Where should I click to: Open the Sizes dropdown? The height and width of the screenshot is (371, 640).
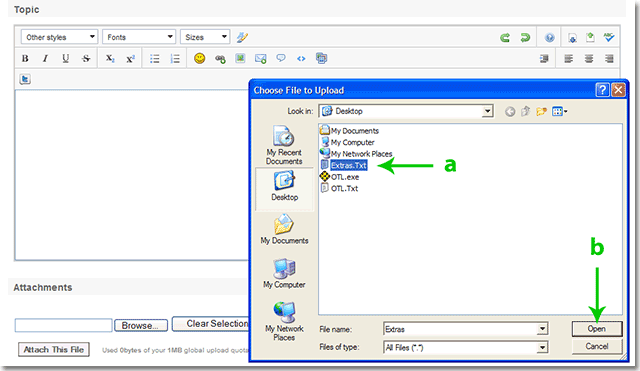click(205, 37)
